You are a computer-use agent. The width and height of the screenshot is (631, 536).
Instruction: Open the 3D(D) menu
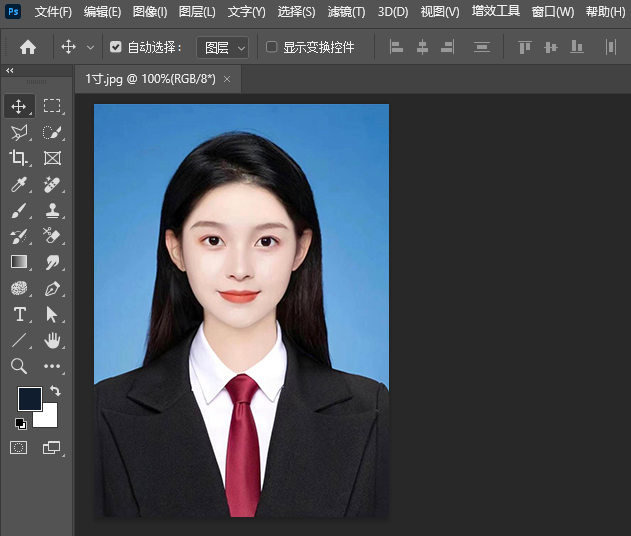click(x=393, y=12)
